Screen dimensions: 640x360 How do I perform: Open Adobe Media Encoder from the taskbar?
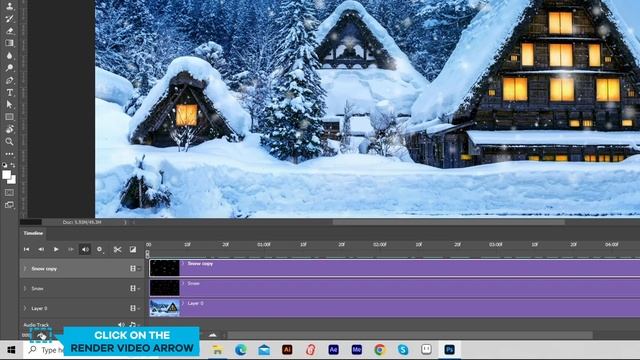click(x=357, y=350)
